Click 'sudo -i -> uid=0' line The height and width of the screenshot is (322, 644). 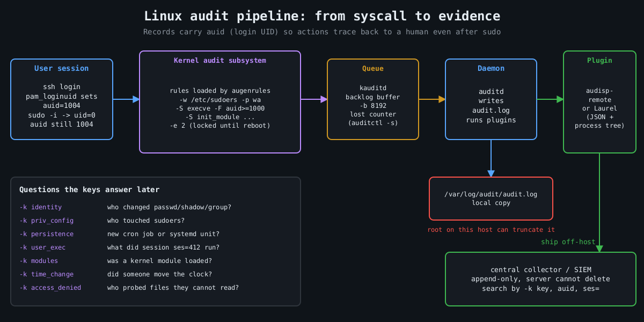pyautogui.click(x=62, y=115)
